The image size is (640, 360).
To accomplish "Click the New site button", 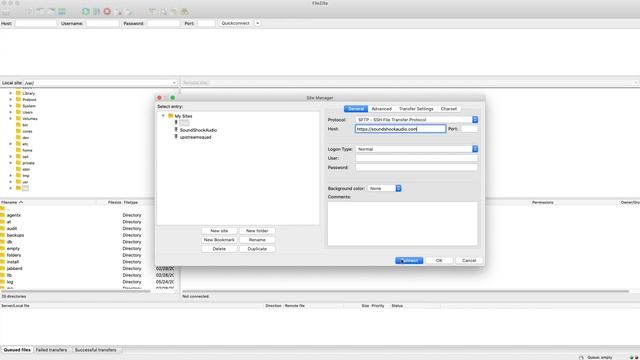I will click(x=219, y=231).
